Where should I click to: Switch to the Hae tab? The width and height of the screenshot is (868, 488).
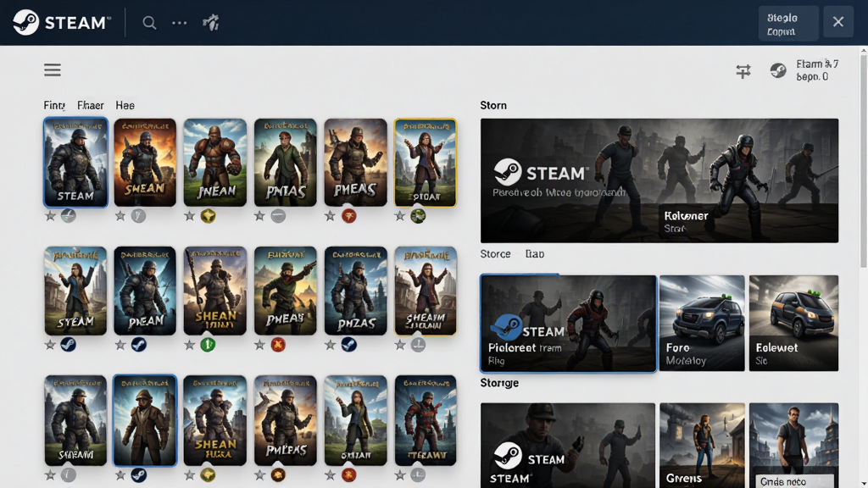pos(125,105)
